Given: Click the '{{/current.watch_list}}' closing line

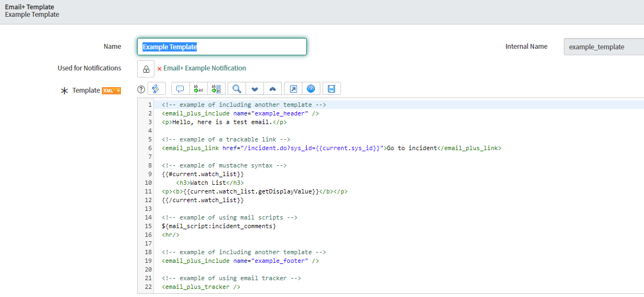Looking at the screenshot, I should click(203, 200).
